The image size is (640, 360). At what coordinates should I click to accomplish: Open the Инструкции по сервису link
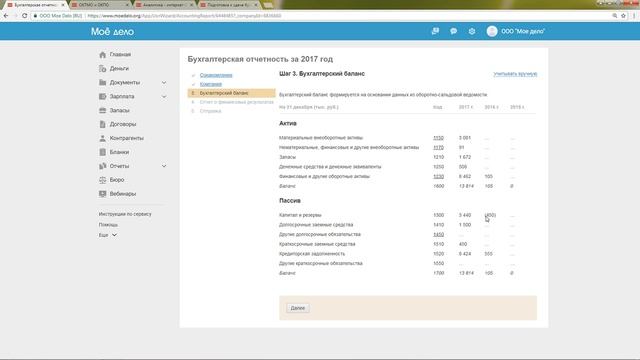(125, 214)
